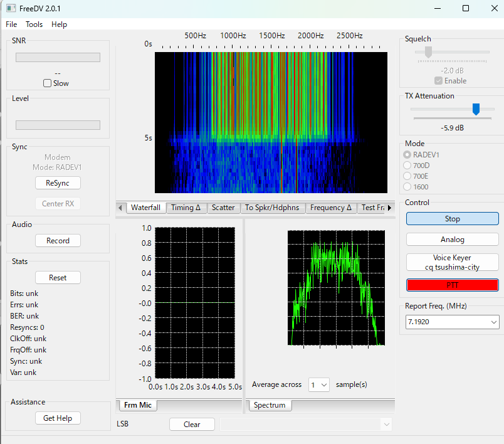This screenshot has height=444, width=504.
Task: Click the TX Attenuation slider handle
Action: point(476,109)
